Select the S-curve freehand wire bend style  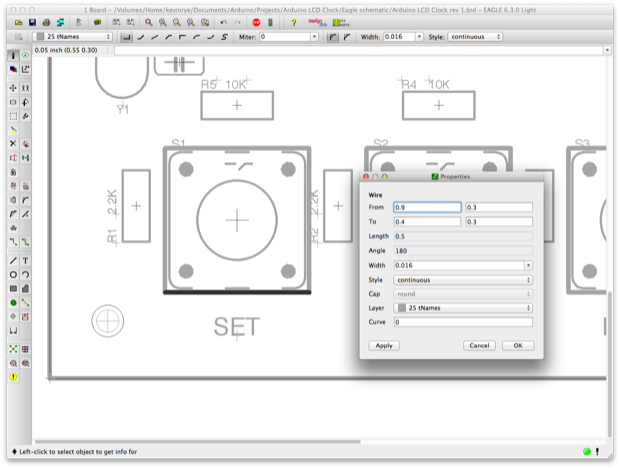pos(224,37)
